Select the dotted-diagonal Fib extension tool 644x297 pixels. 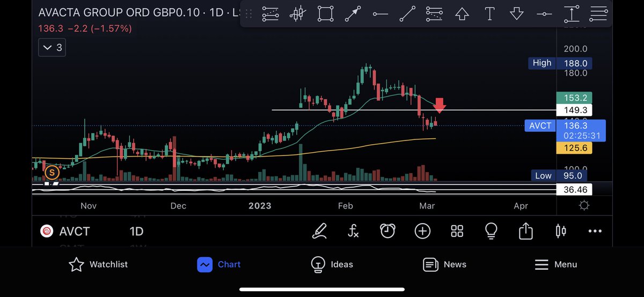click(434, 13)
